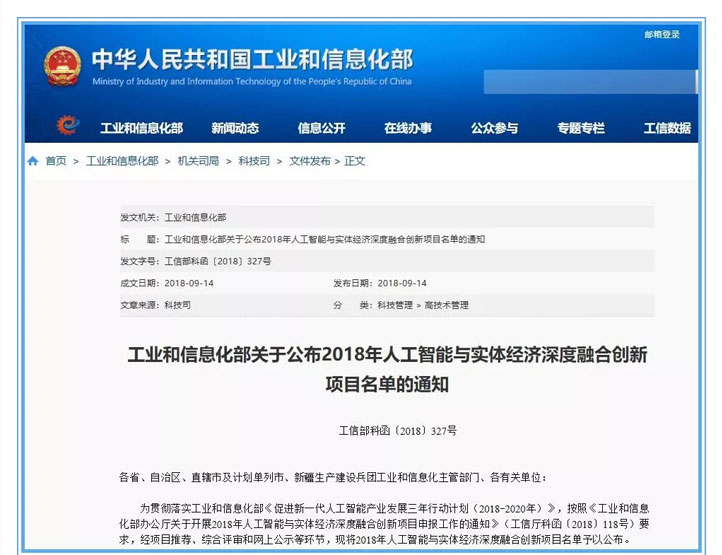Open the 工业和信息化部 nav menu

(x=142, y=128)
